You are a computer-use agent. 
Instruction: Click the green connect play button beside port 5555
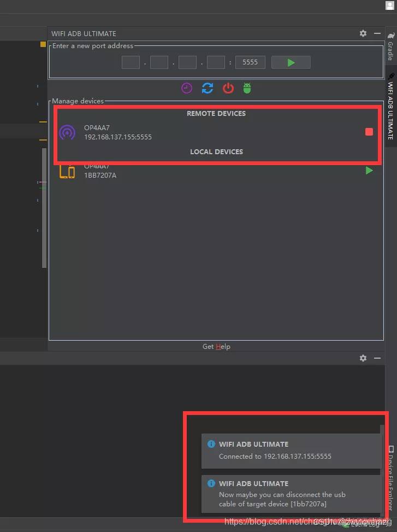pyautogui.click(x=291, y=62)
